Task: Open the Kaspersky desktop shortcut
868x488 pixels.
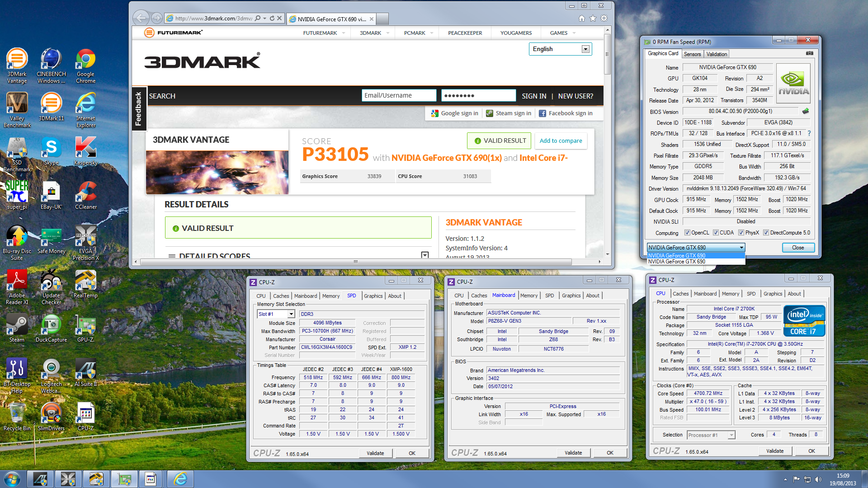Action: [85, 151]
